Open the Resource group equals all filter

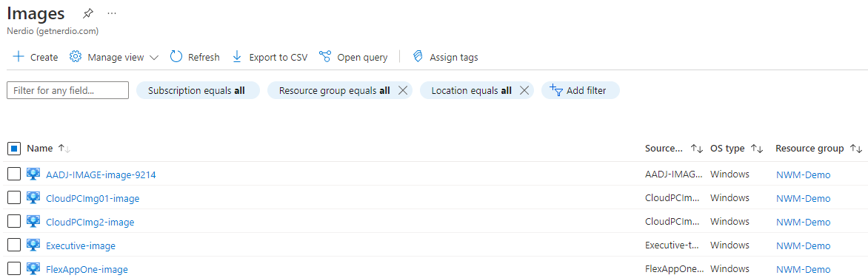[334, 91]
